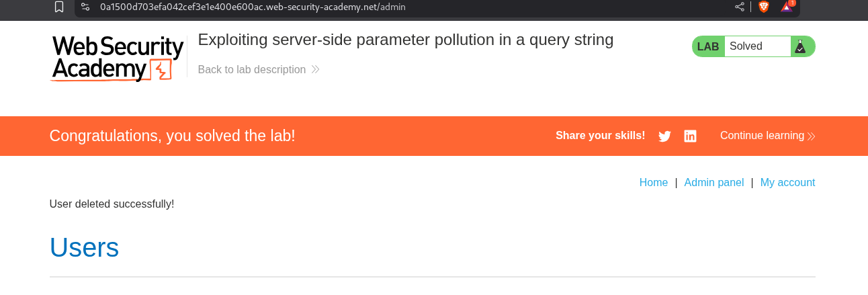Click the bookmark icon in the address bar
The width and height of the screenshot is (868, 295).
(59, 7)
